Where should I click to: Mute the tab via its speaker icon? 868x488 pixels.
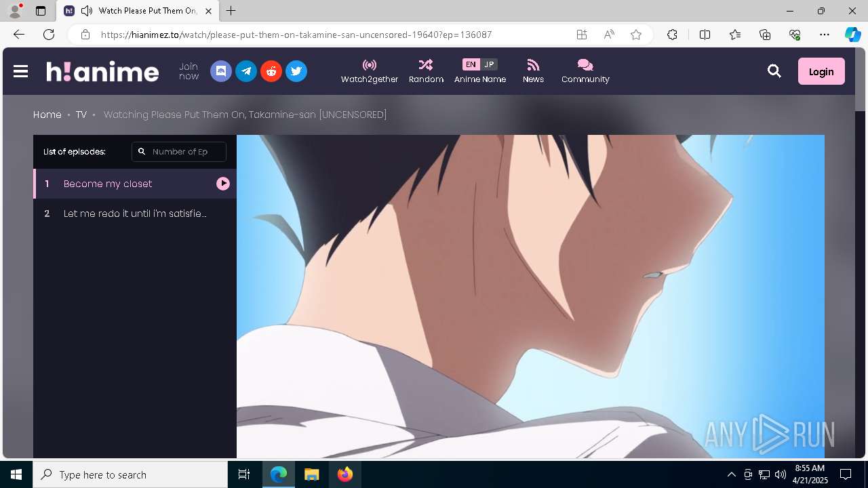(x=86, y=11)
